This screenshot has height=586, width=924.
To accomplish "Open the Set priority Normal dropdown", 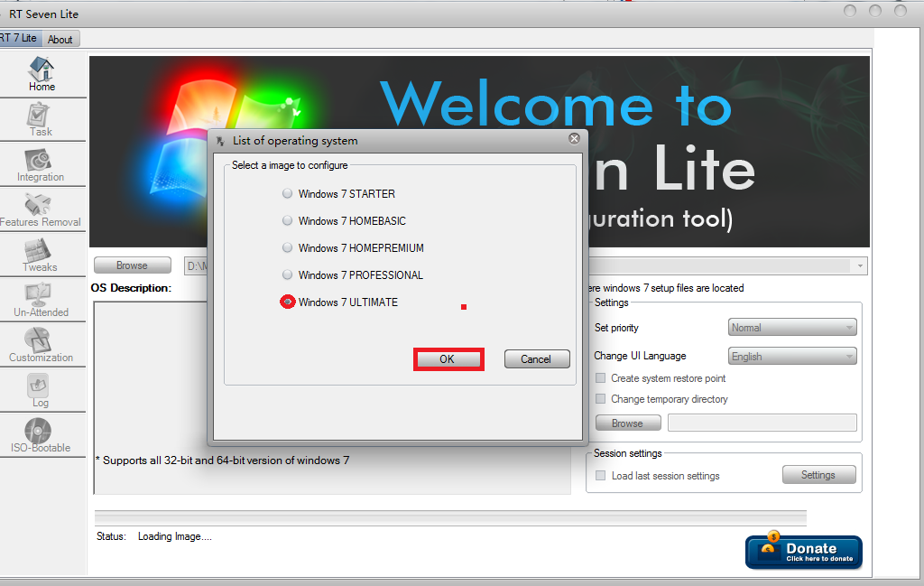I will coord(792,327).
